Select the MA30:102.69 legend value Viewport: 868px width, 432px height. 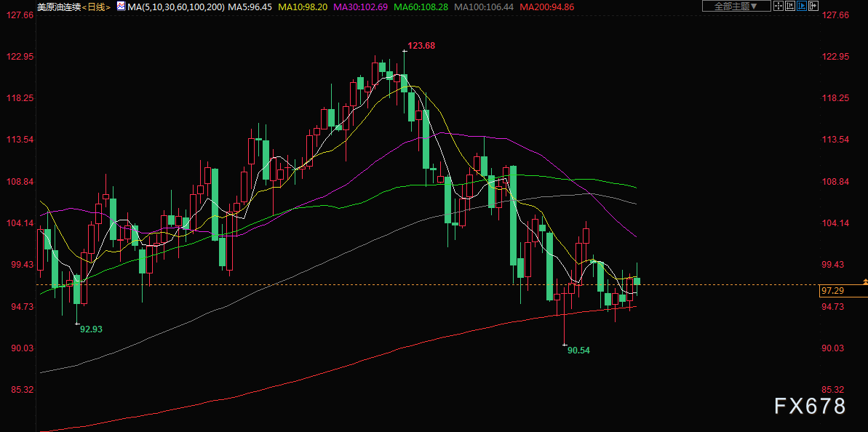point(360,7)
